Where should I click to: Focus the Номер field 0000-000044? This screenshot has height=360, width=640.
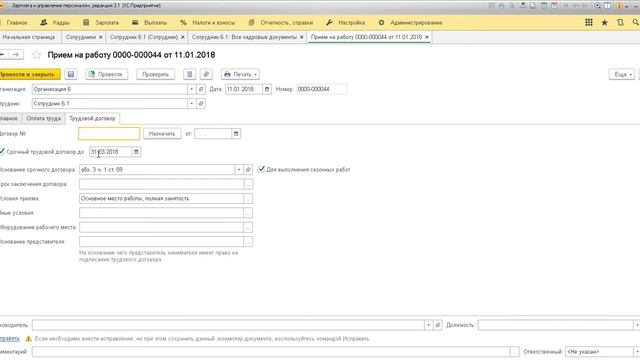(x=322, y=89)
